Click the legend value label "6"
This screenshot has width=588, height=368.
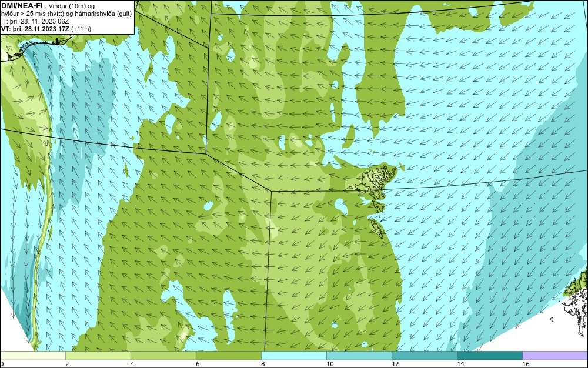point(198,364)
